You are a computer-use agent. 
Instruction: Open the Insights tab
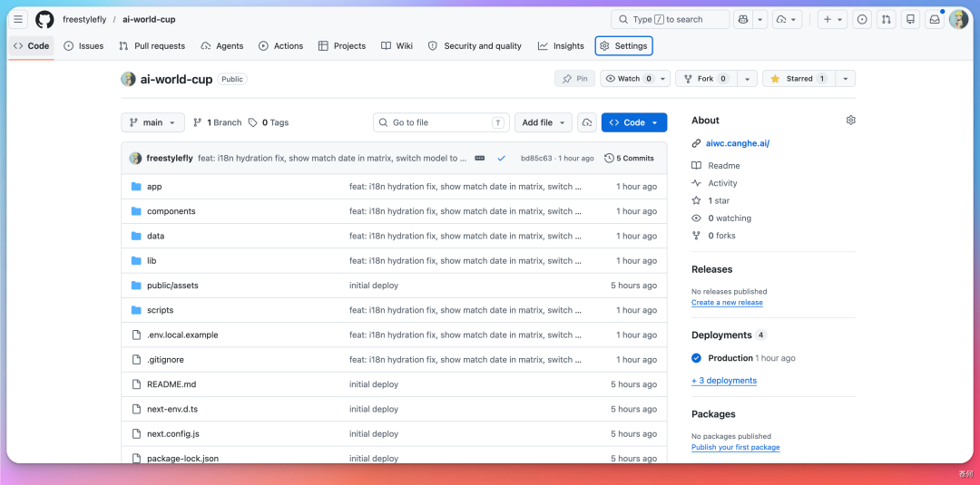click(561, 45)
